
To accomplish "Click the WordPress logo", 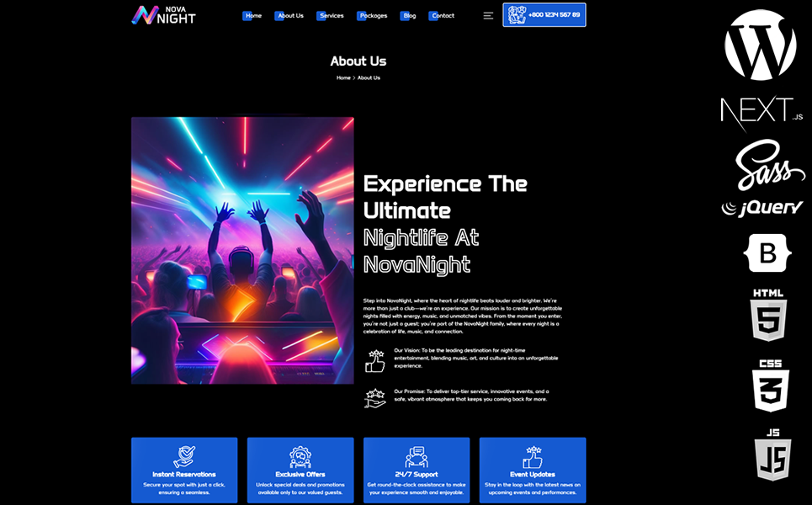I will 760,45.
